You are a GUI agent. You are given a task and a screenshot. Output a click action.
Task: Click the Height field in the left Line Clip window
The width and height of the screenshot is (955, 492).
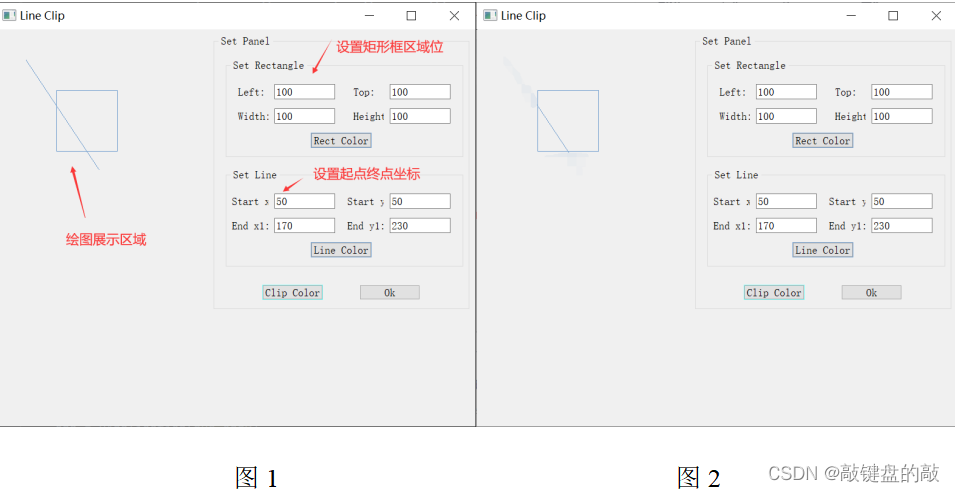(x=420, y=116)
